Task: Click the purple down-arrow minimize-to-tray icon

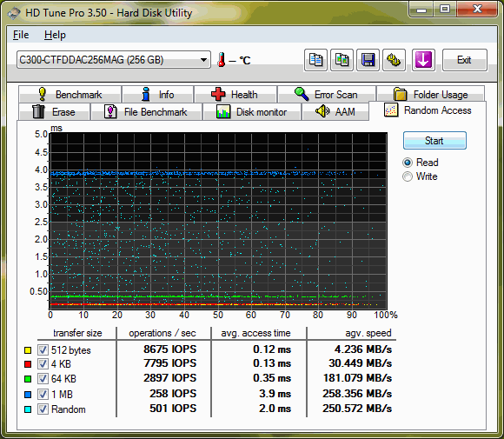Action: pos(423,60)
